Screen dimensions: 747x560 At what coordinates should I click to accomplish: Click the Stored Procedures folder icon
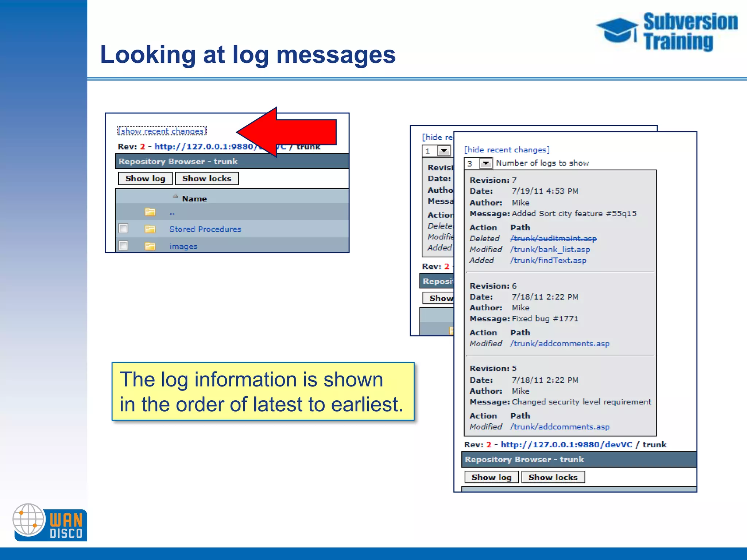(x=150, y=229)
